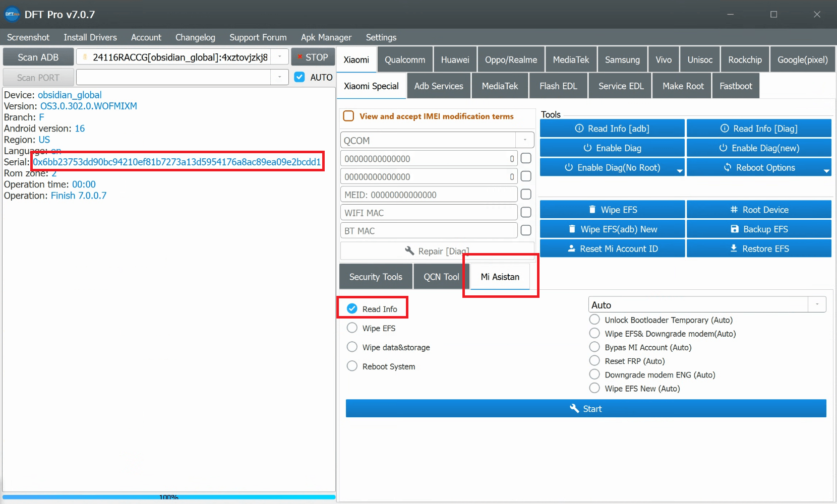Click the power icon on Enable Diag(new)
This screenshot has height=504, width=837.
723,148
